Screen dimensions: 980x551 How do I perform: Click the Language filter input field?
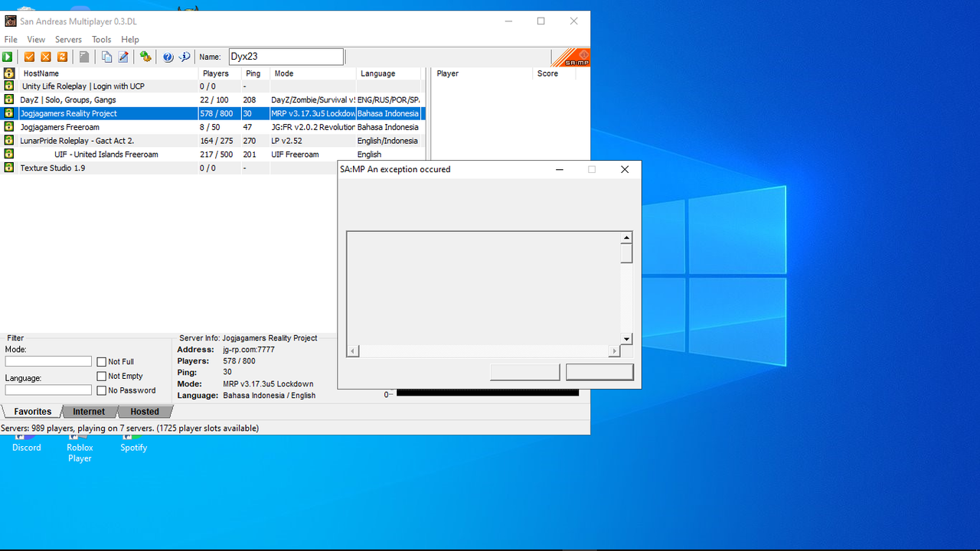48,390
